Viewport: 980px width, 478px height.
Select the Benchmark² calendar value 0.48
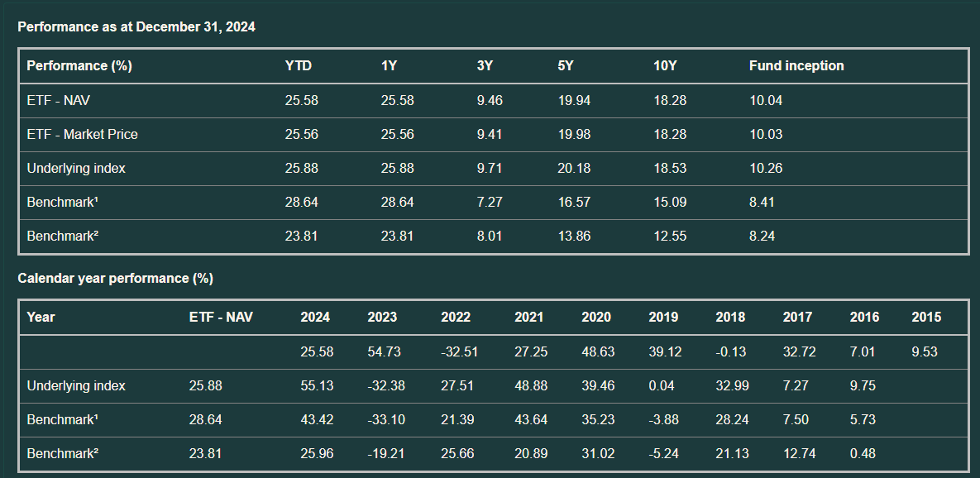[x=863, y=453]
